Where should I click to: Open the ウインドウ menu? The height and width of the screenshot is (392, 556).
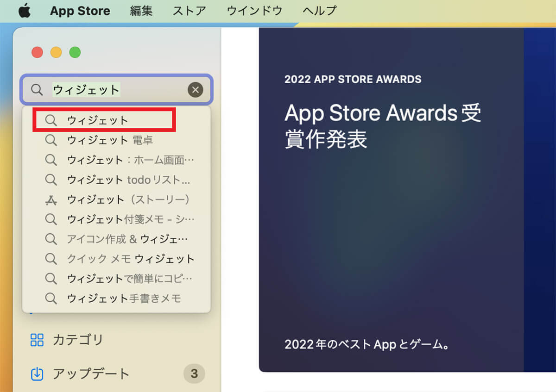pos(255,11)
